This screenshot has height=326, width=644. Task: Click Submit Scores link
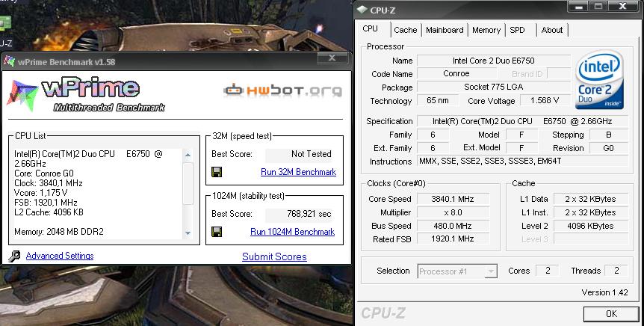click(x=274, y=257)
